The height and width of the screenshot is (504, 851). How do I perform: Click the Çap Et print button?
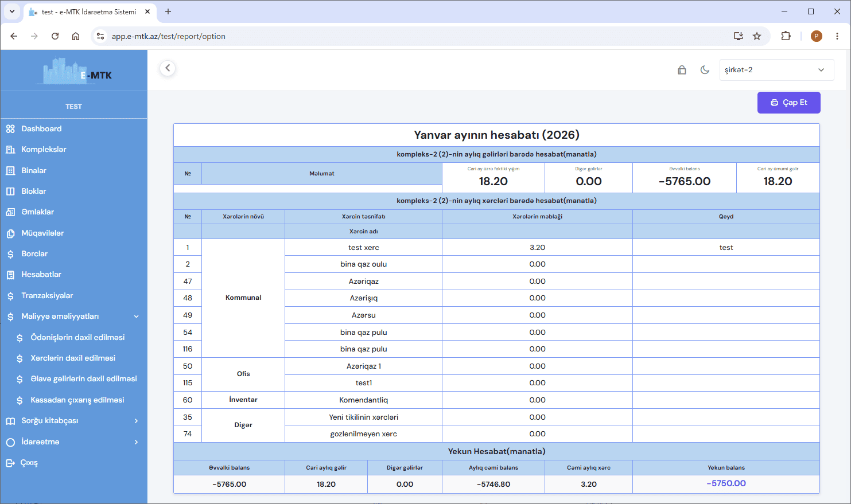pos(789,103)
